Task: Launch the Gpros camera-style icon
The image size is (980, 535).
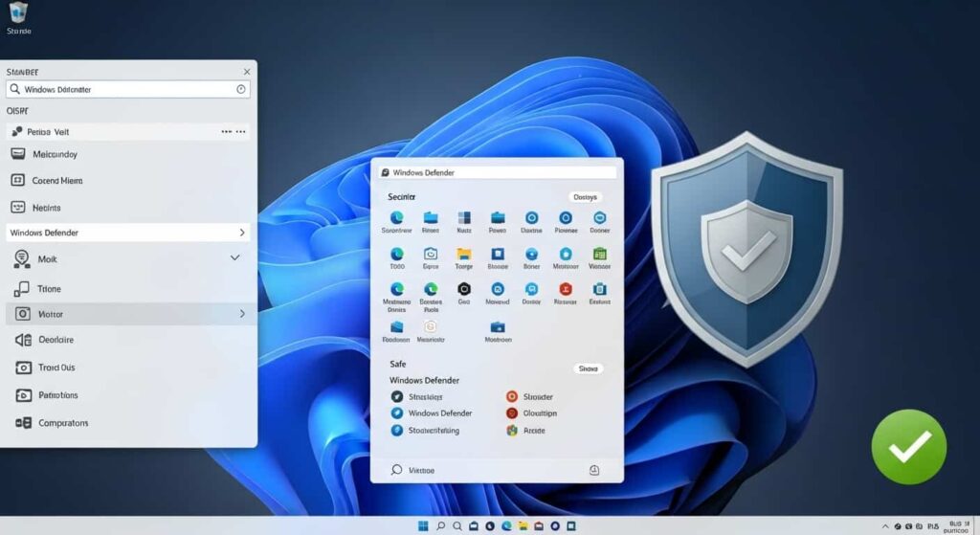Action: coord(431,254)
